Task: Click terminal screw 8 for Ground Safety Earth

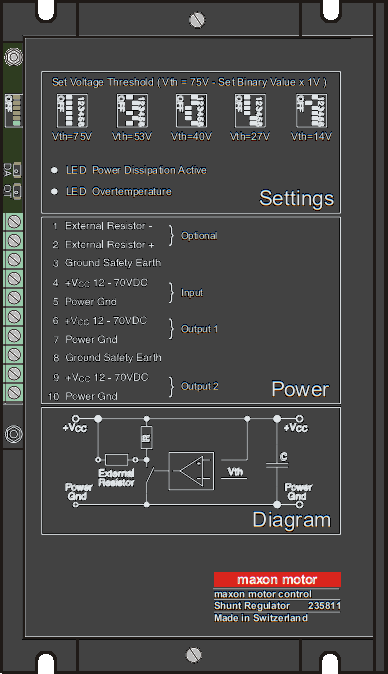Action: 14,354
